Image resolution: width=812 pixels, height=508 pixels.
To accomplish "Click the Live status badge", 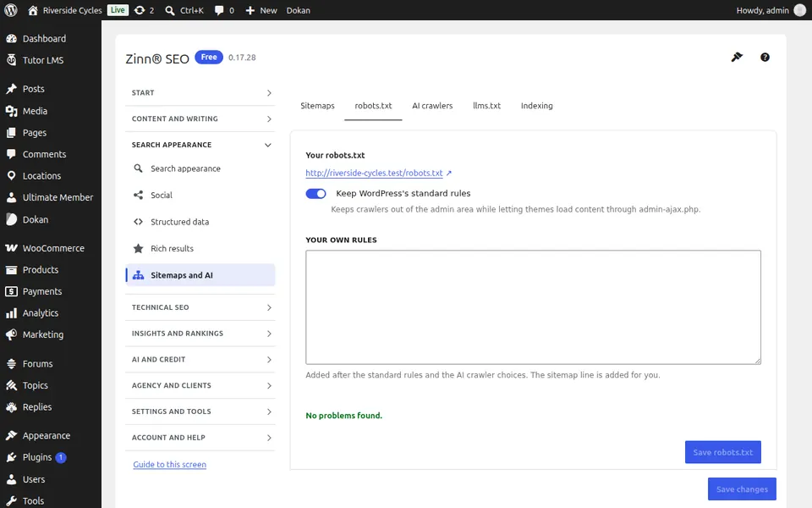I will click(x=118, y=10).
